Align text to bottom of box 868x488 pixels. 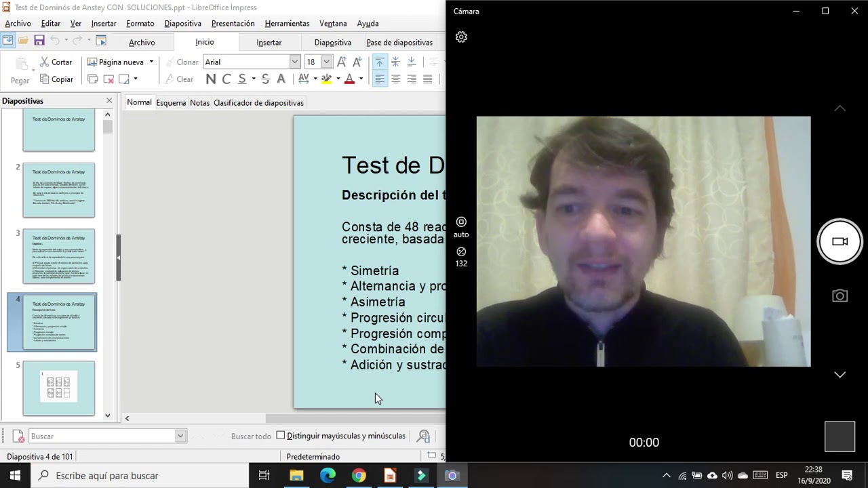(x=412, y=62)
